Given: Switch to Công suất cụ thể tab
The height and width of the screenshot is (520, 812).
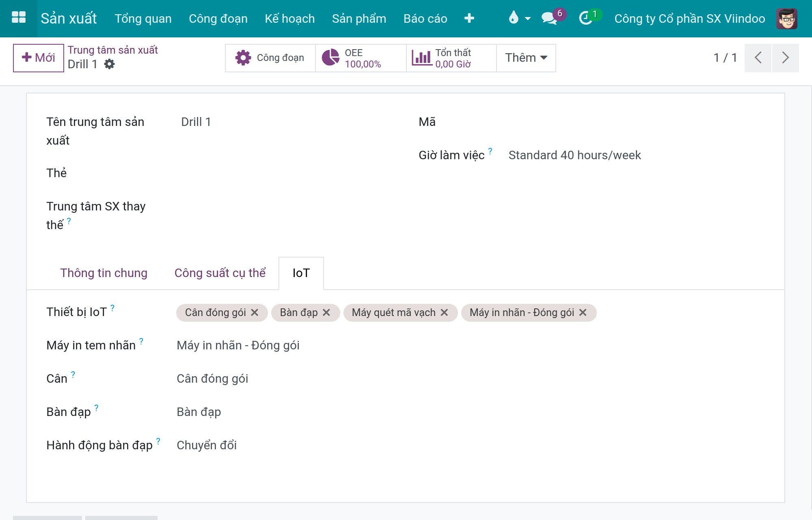Looking at the screenshot, I should click(x=220, y=273).
